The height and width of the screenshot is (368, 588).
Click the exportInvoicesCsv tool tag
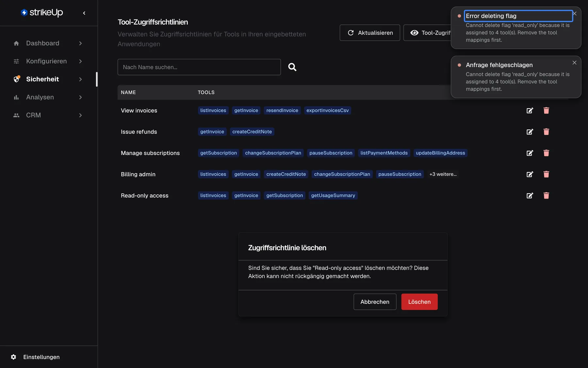click(327, 111)
